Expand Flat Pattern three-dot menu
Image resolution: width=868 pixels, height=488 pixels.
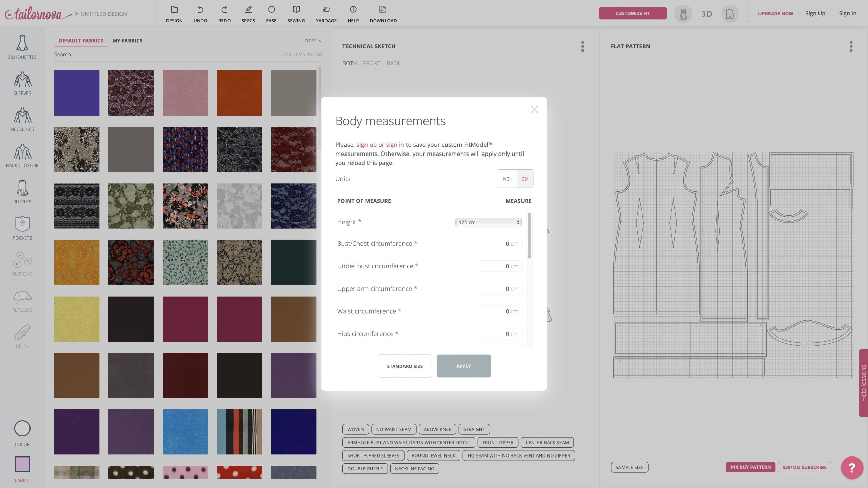pos(851,46)
